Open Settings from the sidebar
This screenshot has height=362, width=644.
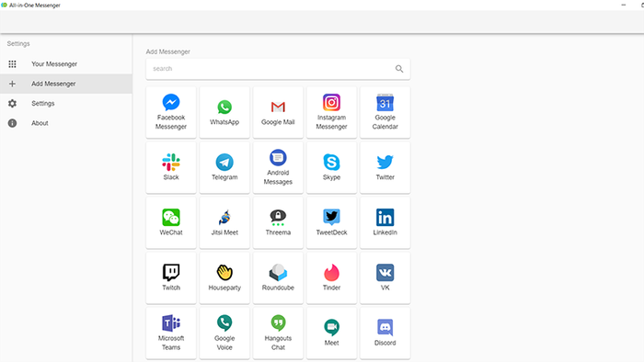click(x=65, y=103)
